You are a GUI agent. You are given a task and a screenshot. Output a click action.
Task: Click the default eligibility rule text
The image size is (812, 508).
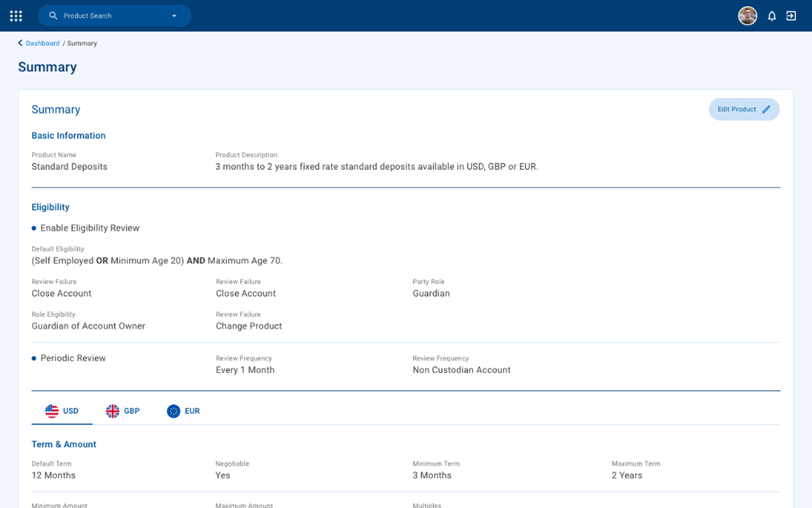click(x=157, y=261)
